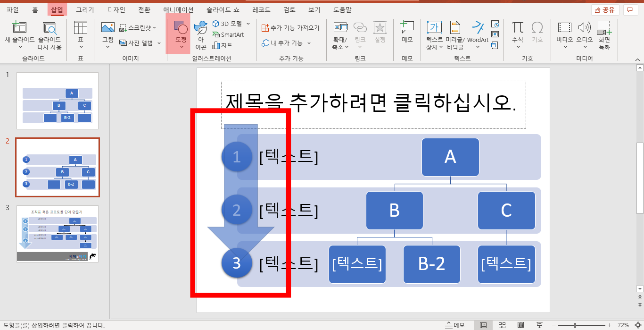Screen dimensions: 644x330
Task: Open 머리글/바닥글 header and footer
Action: pyautogui.click(x=455, y=35)
